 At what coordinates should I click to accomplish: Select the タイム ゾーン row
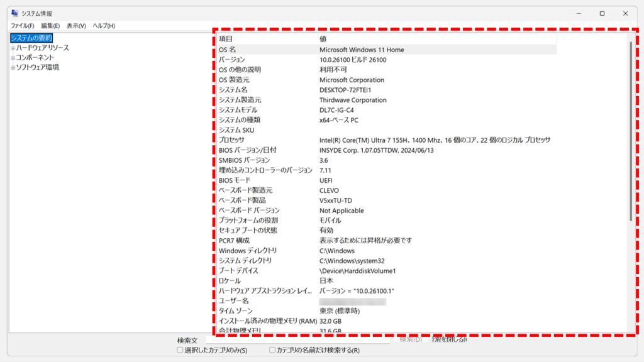387,311
